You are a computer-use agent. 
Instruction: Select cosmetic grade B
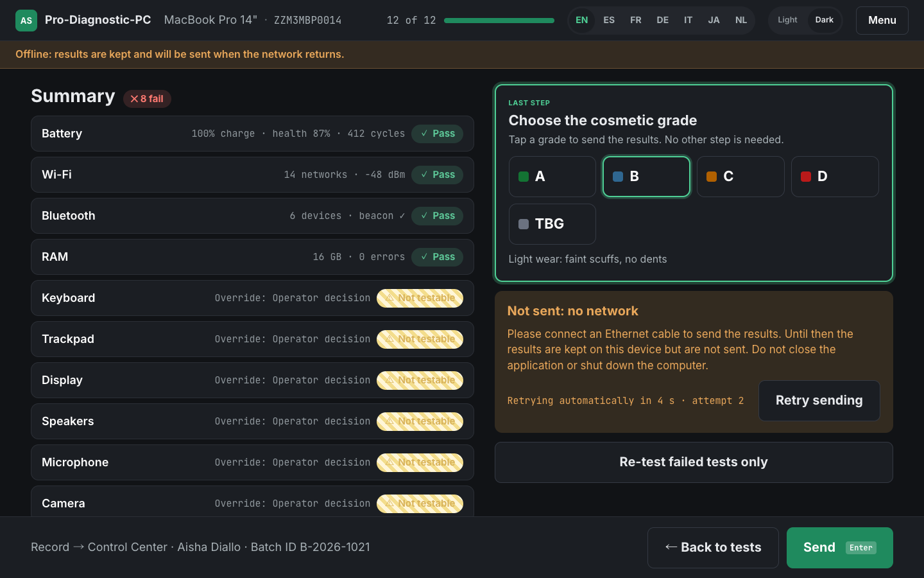pos(646,177)
